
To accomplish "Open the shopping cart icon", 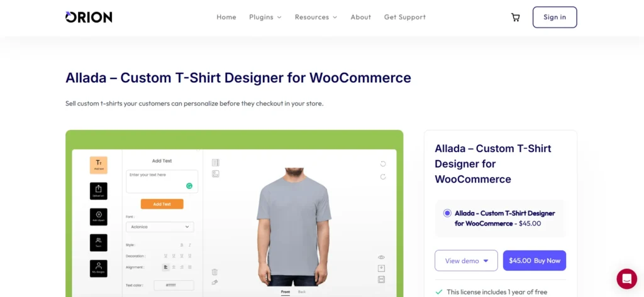I will [515, 17].
